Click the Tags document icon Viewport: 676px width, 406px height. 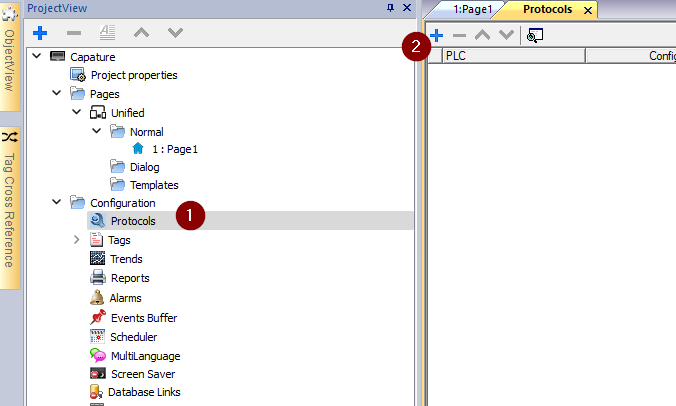point(97,240)
